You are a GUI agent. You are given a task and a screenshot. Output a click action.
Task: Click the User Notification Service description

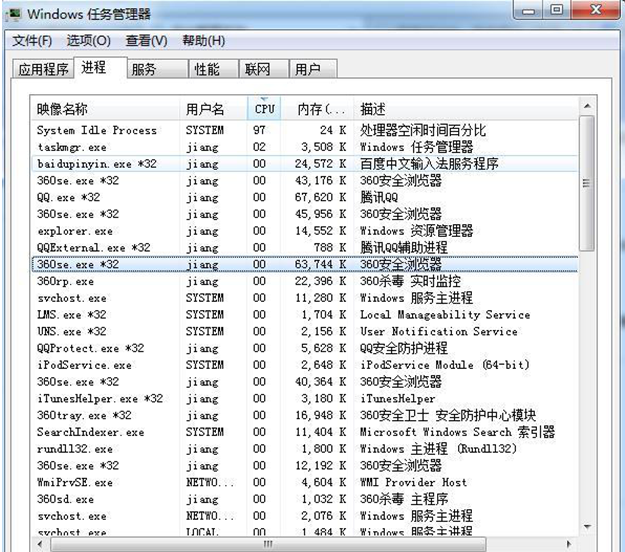(438, 332)
